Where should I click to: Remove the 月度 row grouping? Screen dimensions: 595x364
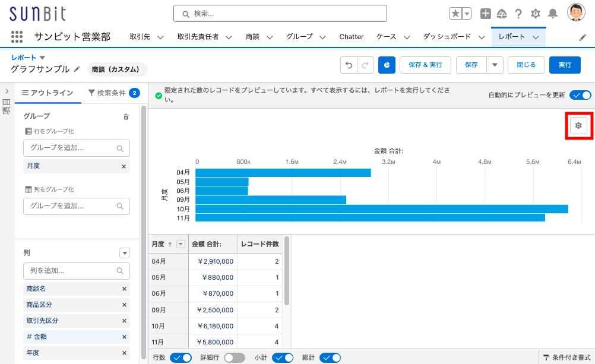pos(124,166)
